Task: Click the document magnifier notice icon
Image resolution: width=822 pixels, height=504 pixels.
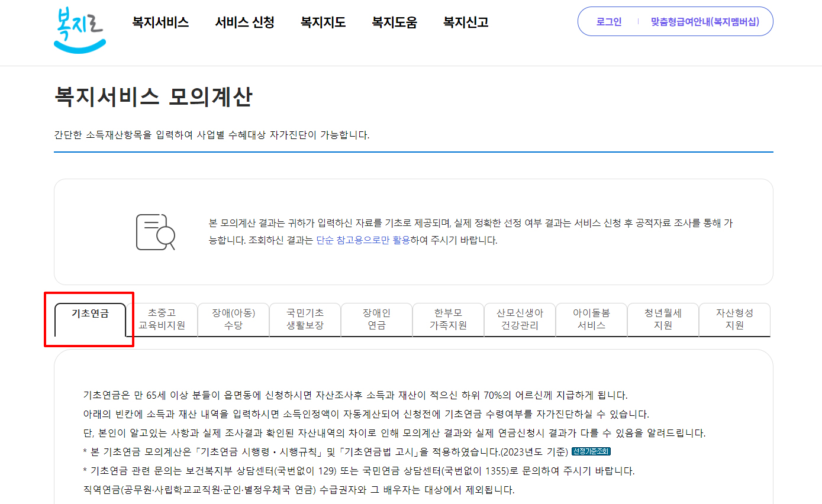Action: coord(156,231)
